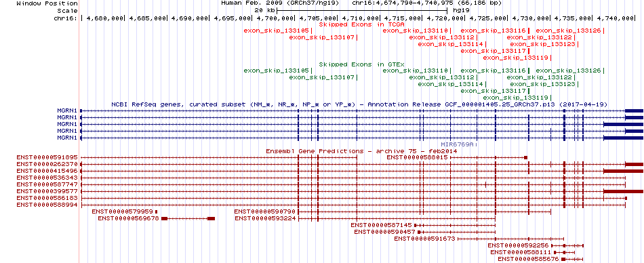Click the 'Skipped Exons in GTEx' track title
The width and height of the screenshot is (644, 263).
tap(362, 64)
